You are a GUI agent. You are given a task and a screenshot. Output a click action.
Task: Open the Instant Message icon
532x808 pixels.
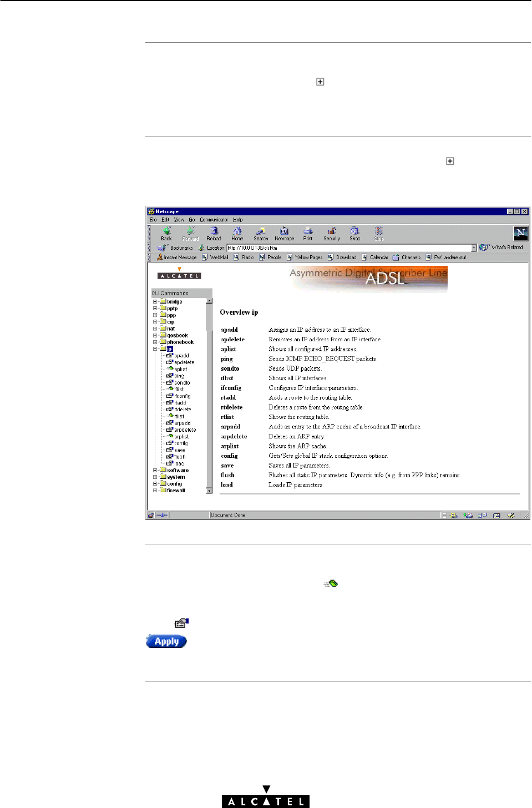pos(160,257)
